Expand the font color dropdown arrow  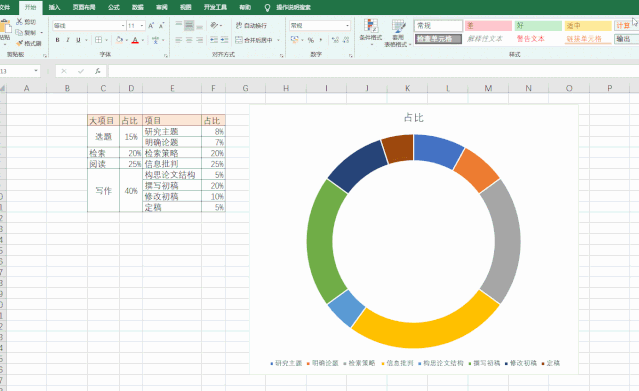click(x=143, y=40)
